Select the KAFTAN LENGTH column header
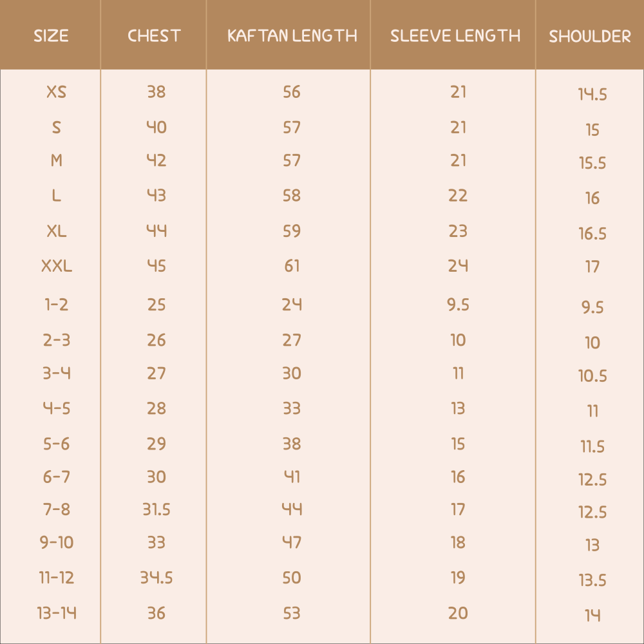The height and width of the screenshot is (644, 644). click(292, 35)
